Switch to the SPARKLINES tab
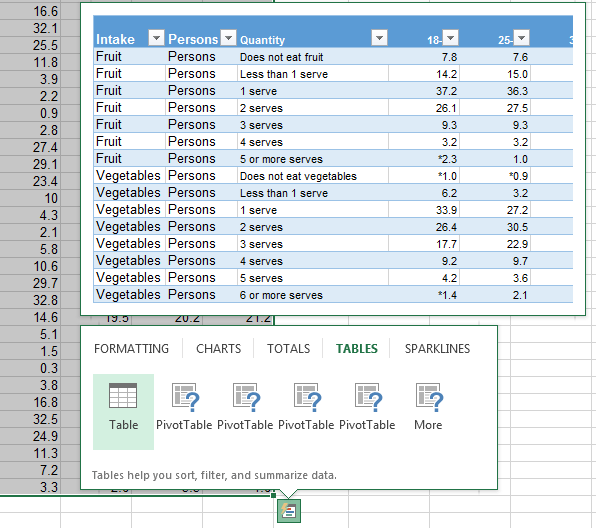The width and height of the screenshot is (596, 528). coord(437,349)
